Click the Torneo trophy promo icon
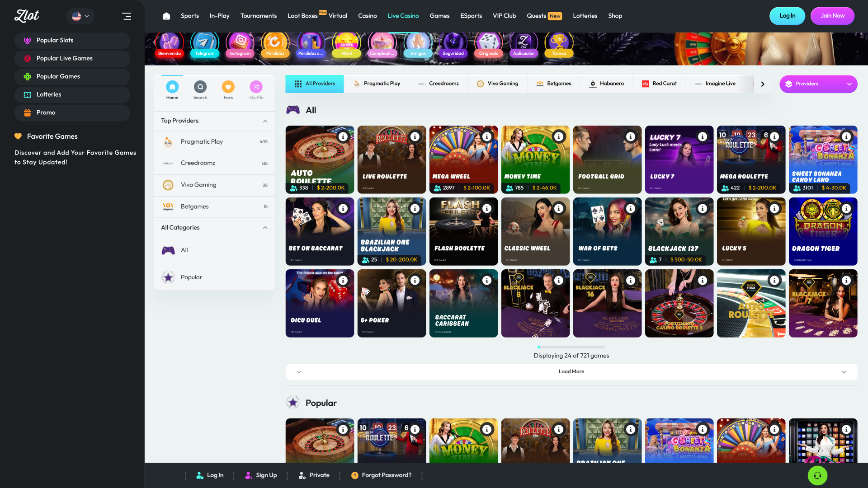The height and width of the screenshot is (488, 868). pos(559,45)
